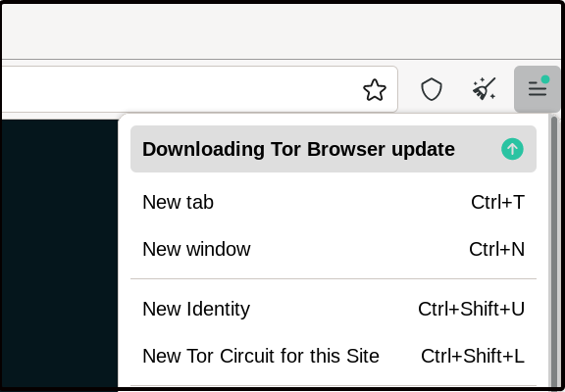Viewport: 565px width, 392px height.
Task: Click the Ctrl+T shortcut label
Action: [497, 202]
